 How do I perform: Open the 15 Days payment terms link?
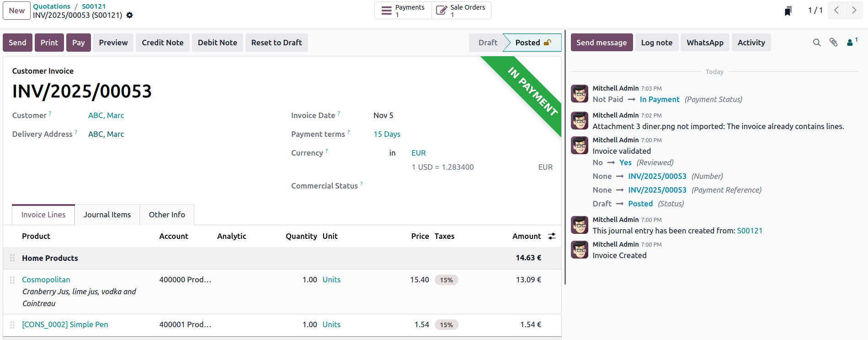click(387, 134)
